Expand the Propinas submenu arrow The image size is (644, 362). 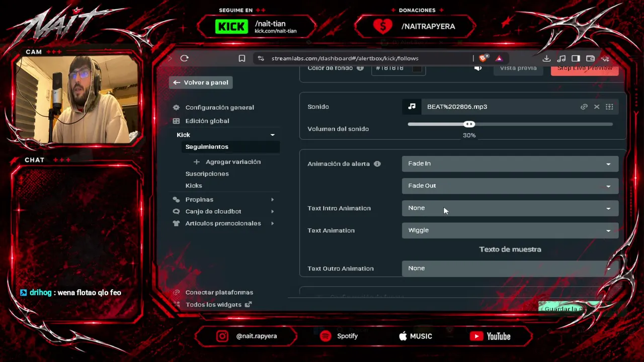click(x=273, y=200)
